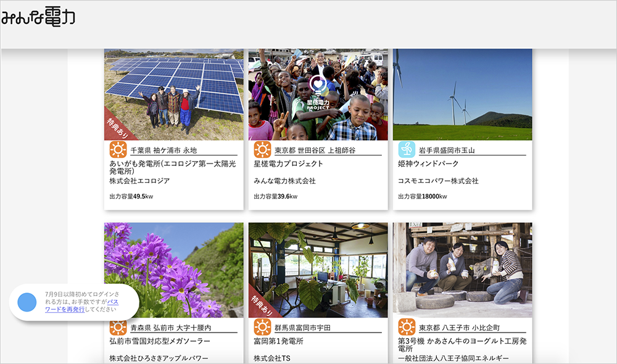
Task: Click the 特典あり ribbon on the solar panel photo
Action: [x=117, y=127]
